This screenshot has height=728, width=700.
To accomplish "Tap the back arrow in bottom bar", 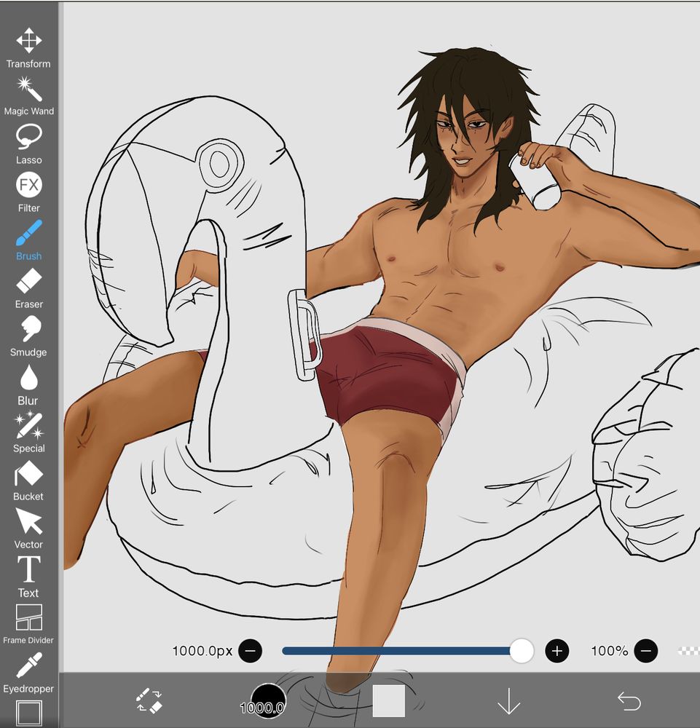I will coord(629,701).
